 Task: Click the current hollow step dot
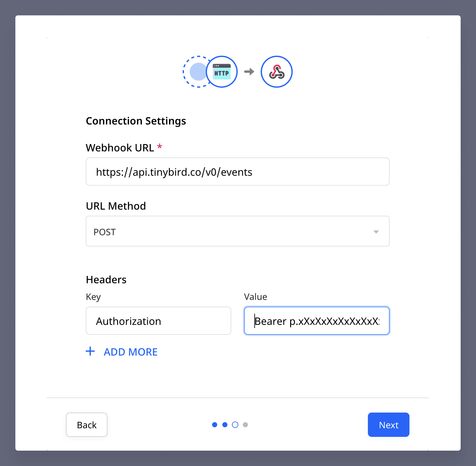pyautogui.click(x=235, y=425)
